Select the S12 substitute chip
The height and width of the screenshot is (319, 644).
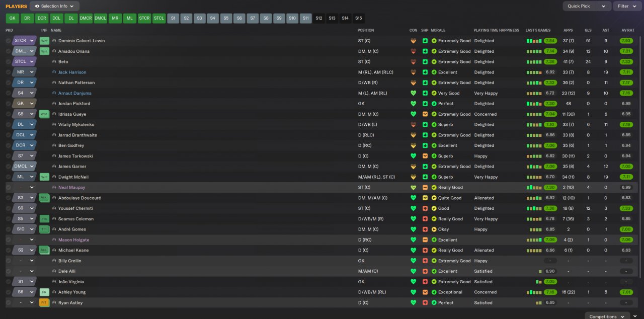(319, 18)
